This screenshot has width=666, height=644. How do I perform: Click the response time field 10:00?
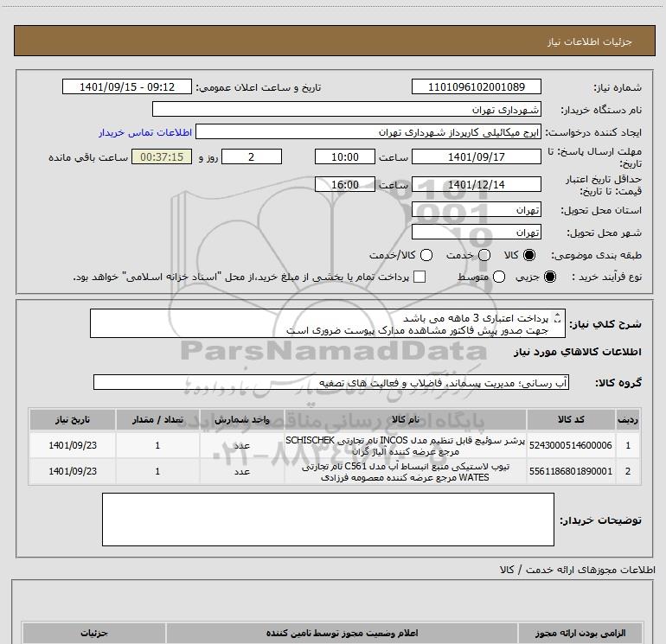345,156
